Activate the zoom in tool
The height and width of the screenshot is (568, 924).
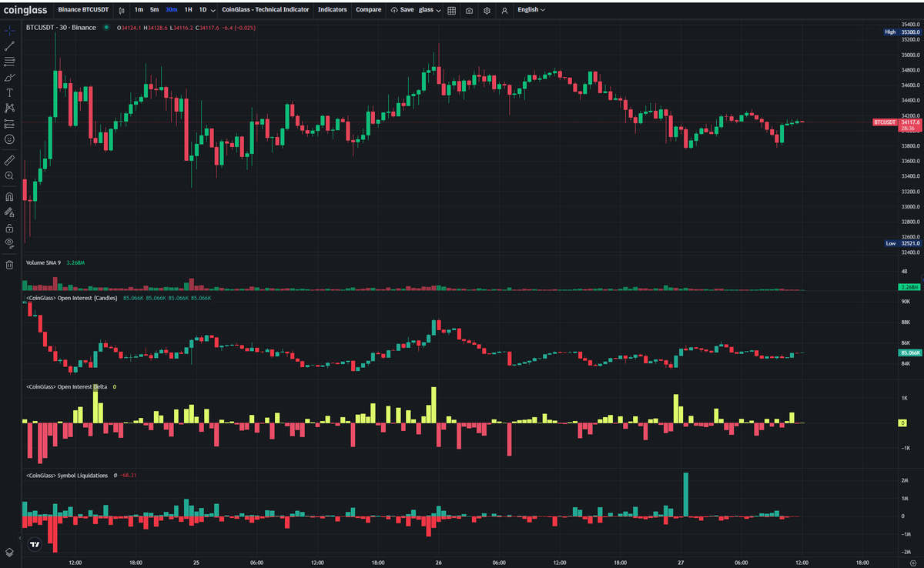(x=9, y=175)
